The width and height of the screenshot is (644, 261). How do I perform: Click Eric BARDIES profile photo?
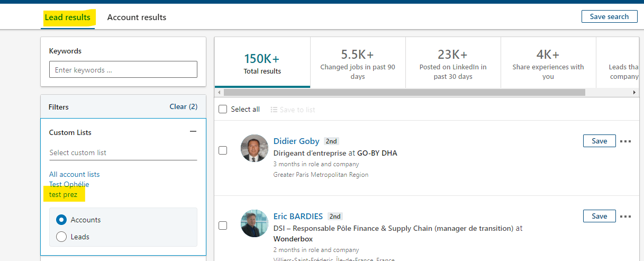pyautogui.click(x=255, y=223)
